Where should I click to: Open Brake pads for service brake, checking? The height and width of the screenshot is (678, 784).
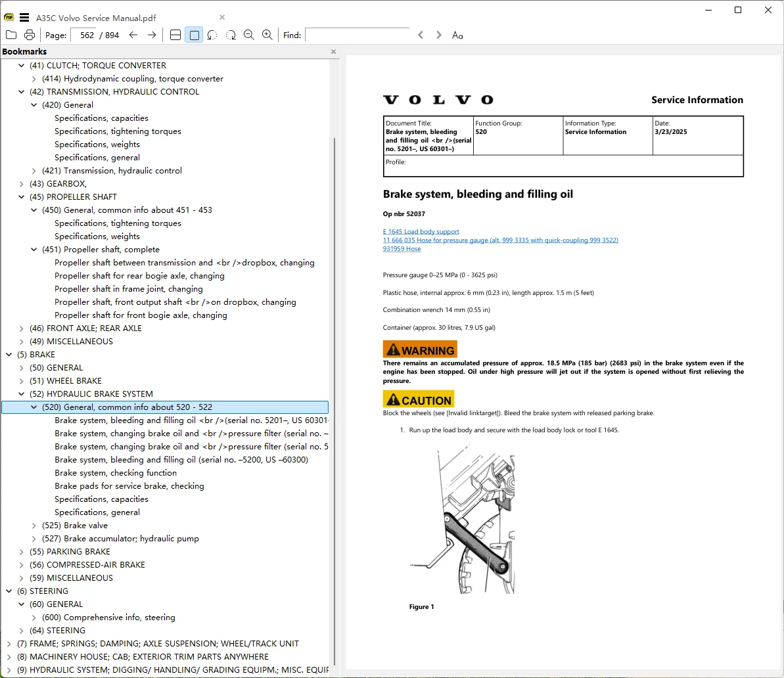129,486
